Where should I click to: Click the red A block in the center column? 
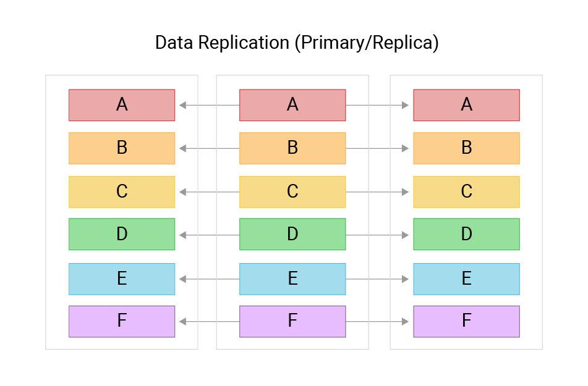[x=292, y=105]
